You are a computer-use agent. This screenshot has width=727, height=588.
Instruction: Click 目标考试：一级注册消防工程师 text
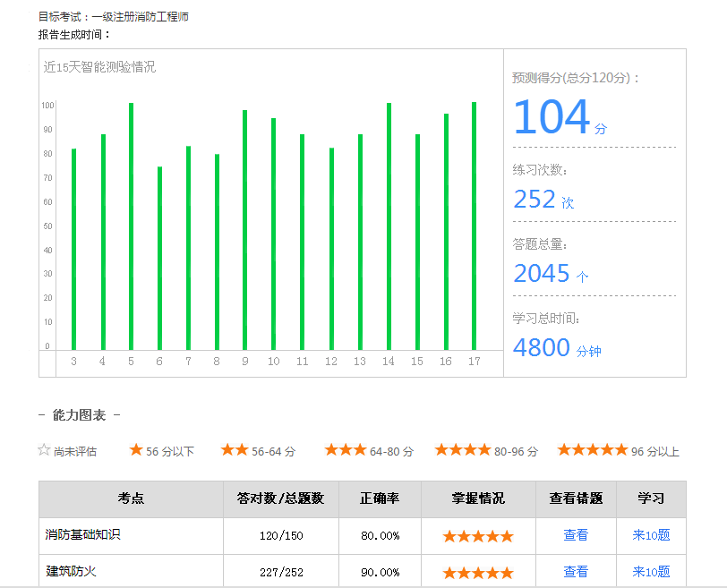coord(113,17)
